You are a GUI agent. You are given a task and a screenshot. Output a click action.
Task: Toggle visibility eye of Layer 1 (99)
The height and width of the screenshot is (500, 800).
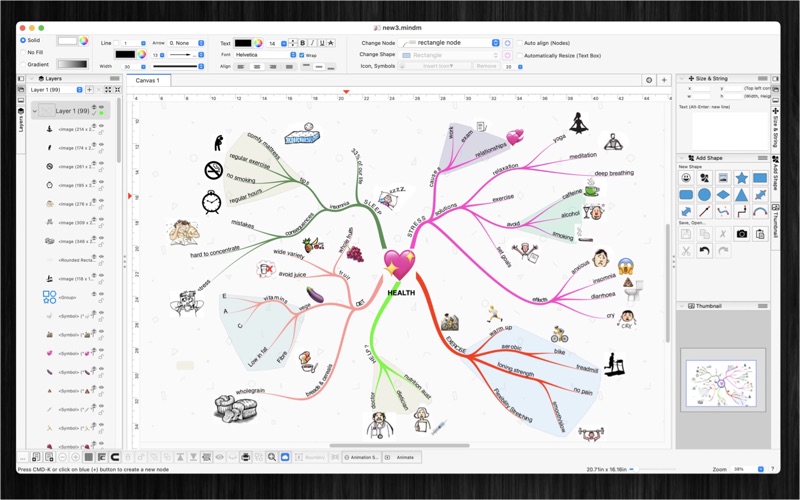click(101, 107)
